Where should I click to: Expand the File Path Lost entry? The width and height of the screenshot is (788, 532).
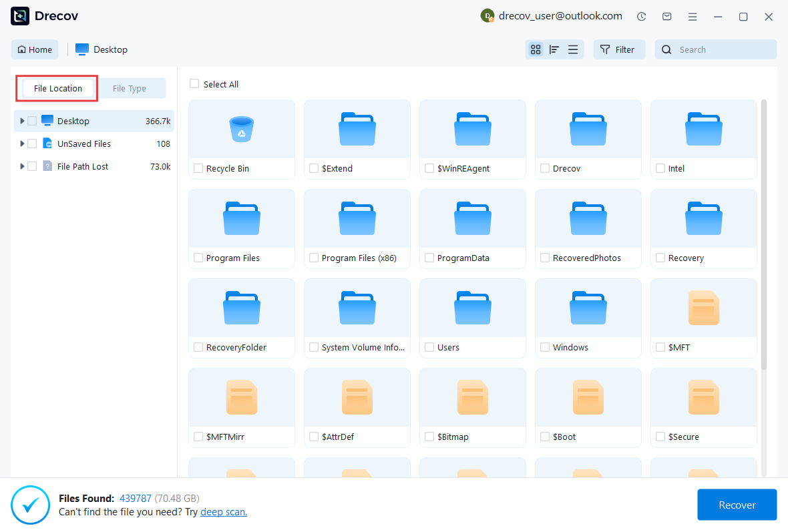pos(21,166)
